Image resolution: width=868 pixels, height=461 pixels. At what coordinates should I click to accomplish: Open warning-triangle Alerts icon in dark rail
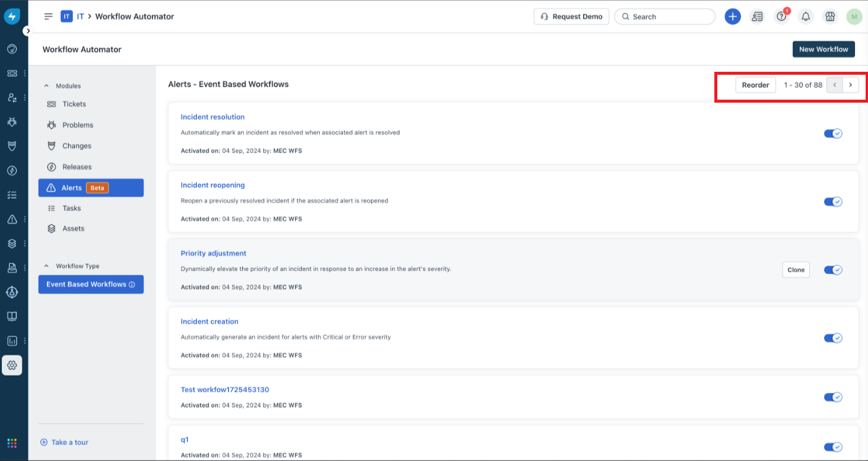tap(12, 219)
